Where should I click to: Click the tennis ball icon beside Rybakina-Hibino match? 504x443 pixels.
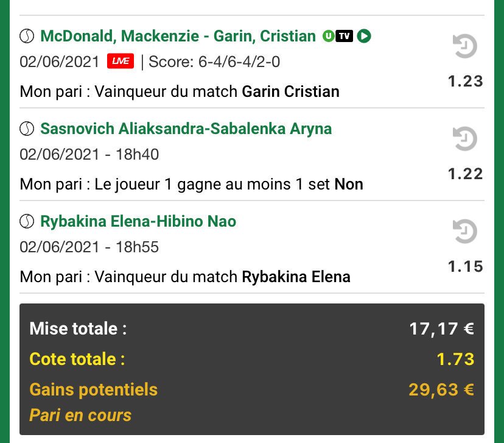27,222
